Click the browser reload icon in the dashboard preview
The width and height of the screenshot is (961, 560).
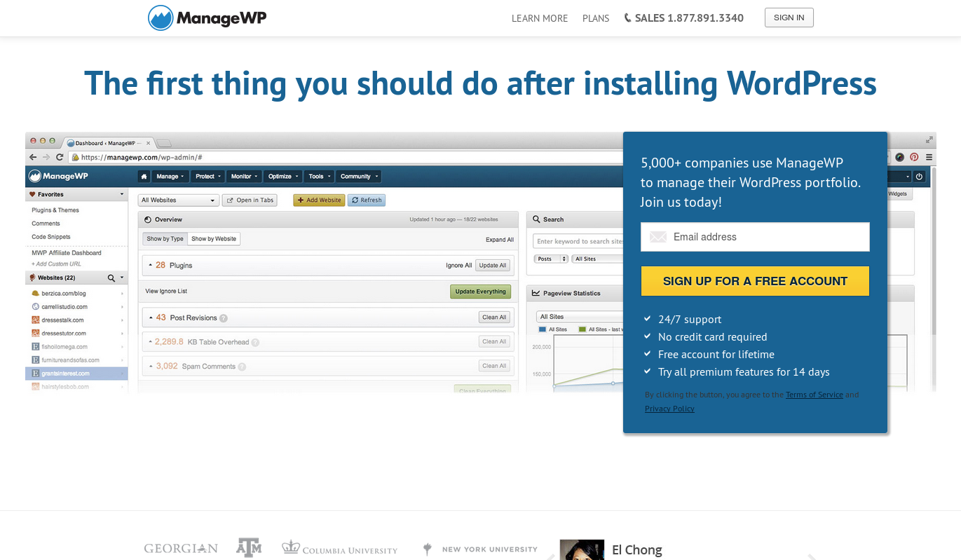click(x=60, y=158)
